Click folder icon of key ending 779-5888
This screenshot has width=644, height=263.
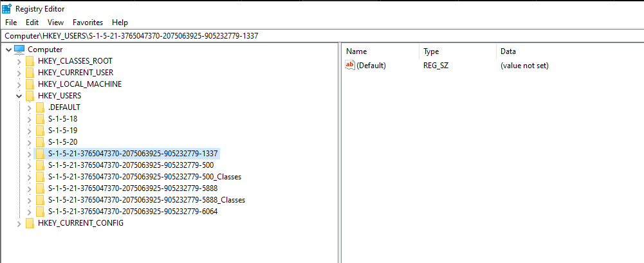pyautogui.click(x=40, y=188)
